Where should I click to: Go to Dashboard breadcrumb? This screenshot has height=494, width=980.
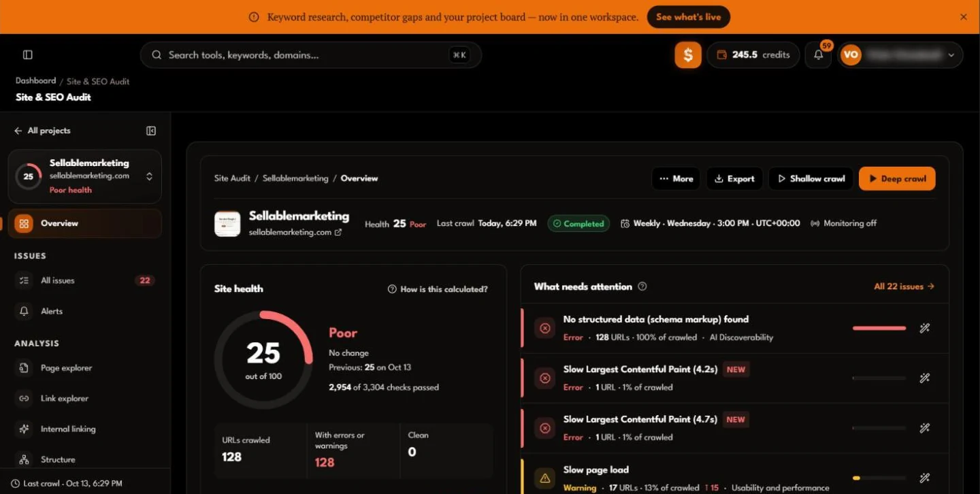pos(36,81)
